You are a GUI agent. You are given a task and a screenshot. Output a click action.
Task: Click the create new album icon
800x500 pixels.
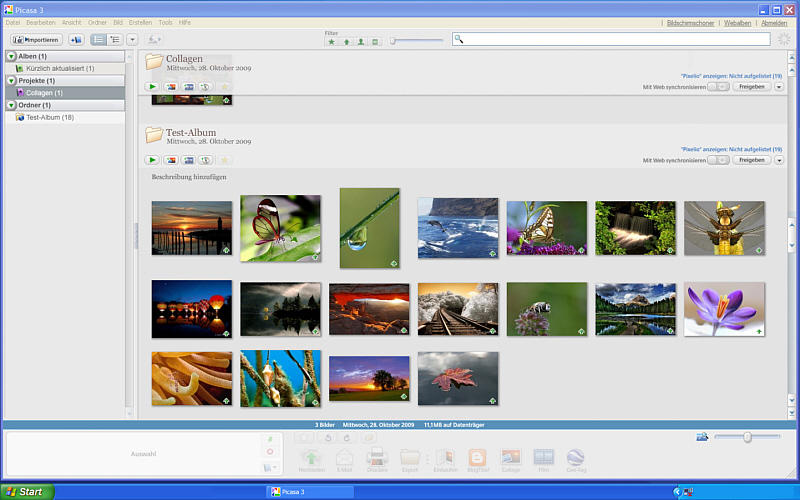coord(76,39)
